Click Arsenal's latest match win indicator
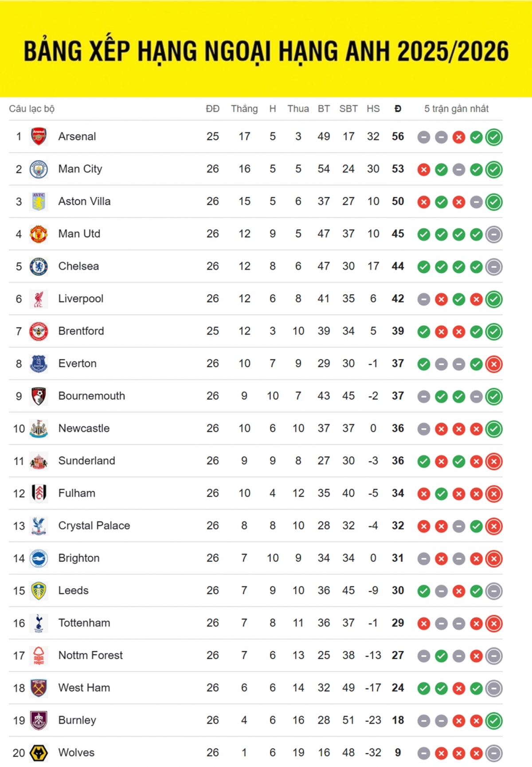The image size is (532, 767). click(x=494, y=137)
